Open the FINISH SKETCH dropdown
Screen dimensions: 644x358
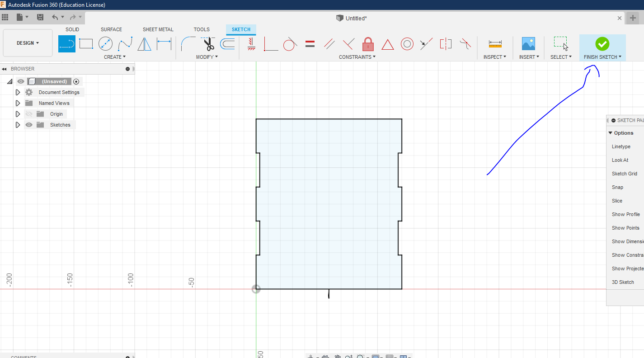[x=602, y=57]
